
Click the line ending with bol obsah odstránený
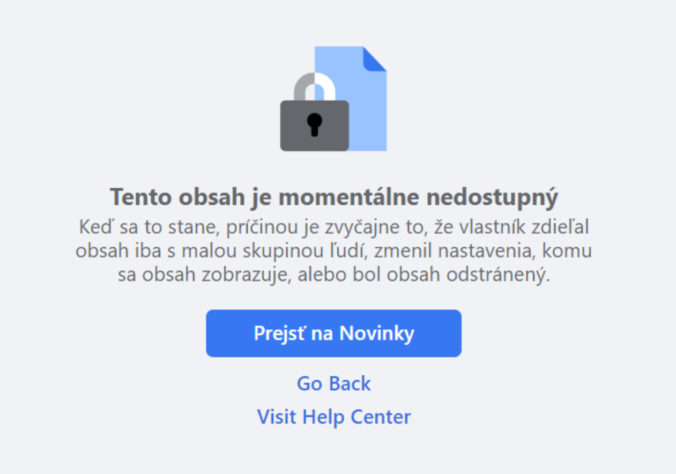[x=333, y=274]
